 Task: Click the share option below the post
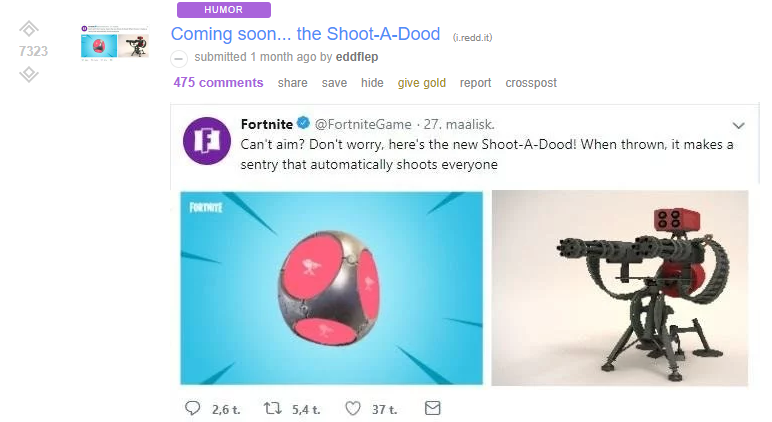(x=292, y=83)
